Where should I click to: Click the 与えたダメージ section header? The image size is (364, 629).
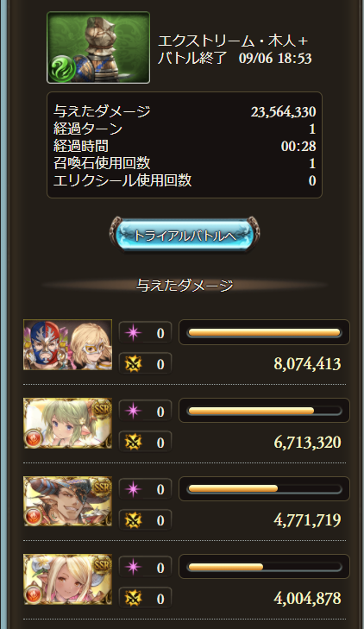(x=185, y=286)
